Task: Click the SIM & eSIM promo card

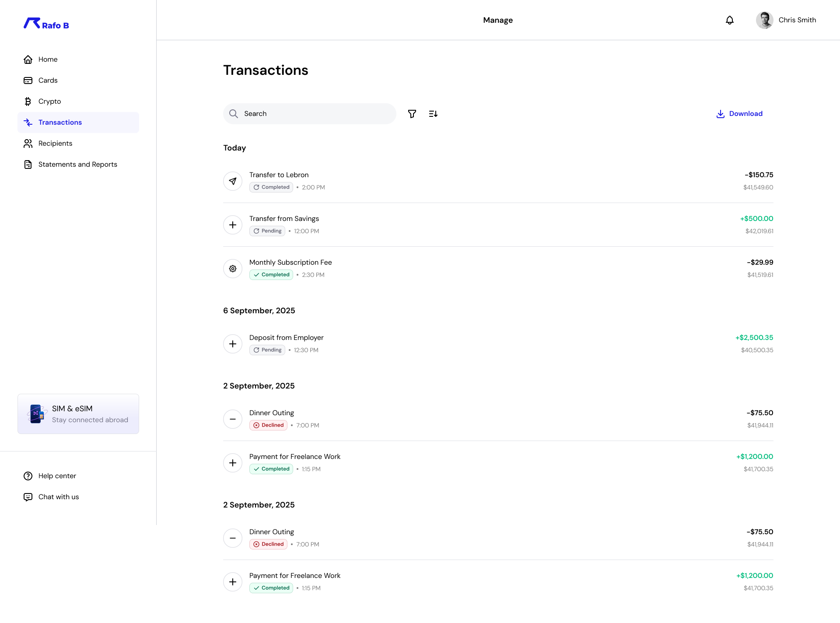Action: click(x=78, y=414)
